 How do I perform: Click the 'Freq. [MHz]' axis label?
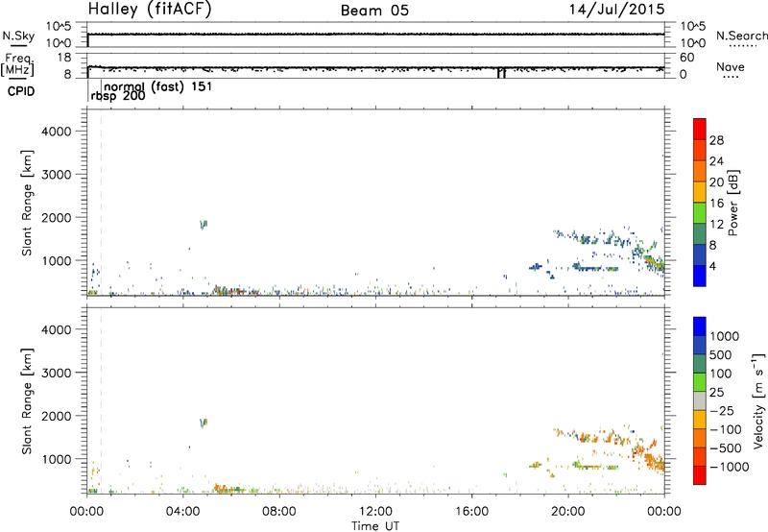[18, 64]
